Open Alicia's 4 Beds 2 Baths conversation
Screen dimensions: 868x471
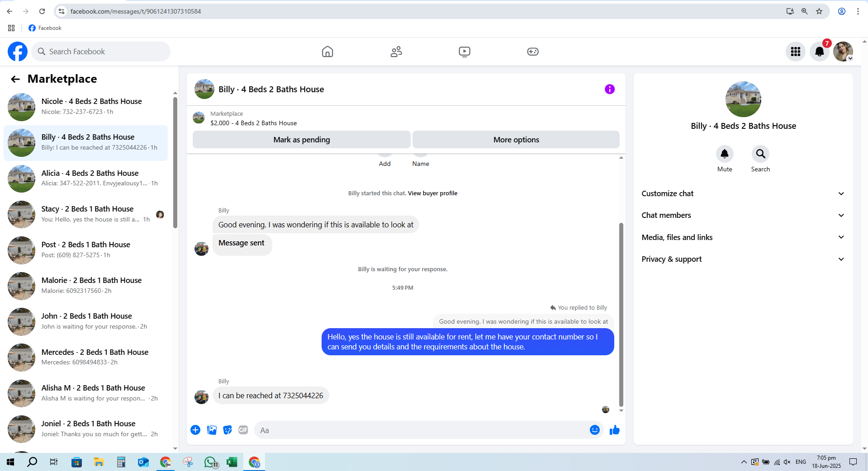coord(86,179)
